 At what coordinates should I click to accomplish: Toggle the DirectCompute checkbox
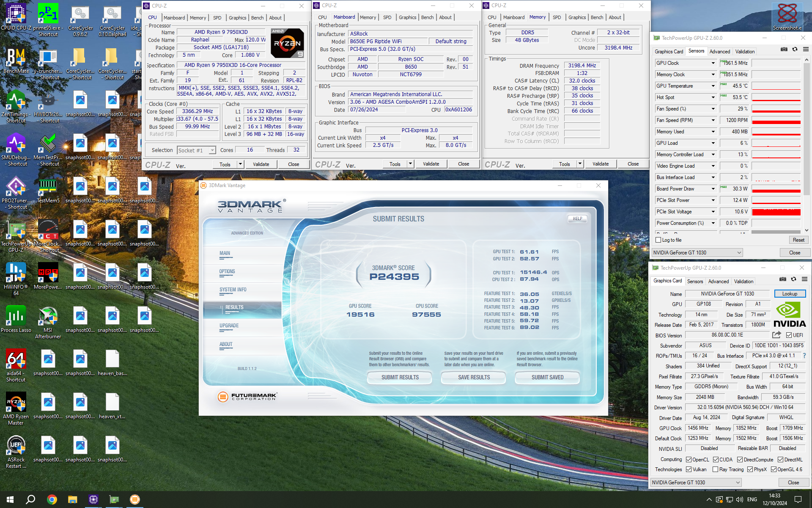tap(740, 459)
